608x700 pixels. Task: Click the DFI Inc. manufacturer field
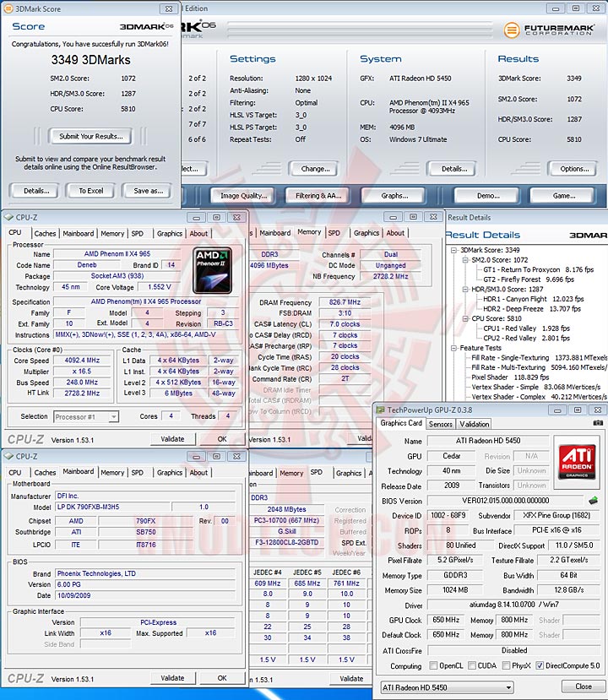(x=145, y=496)
